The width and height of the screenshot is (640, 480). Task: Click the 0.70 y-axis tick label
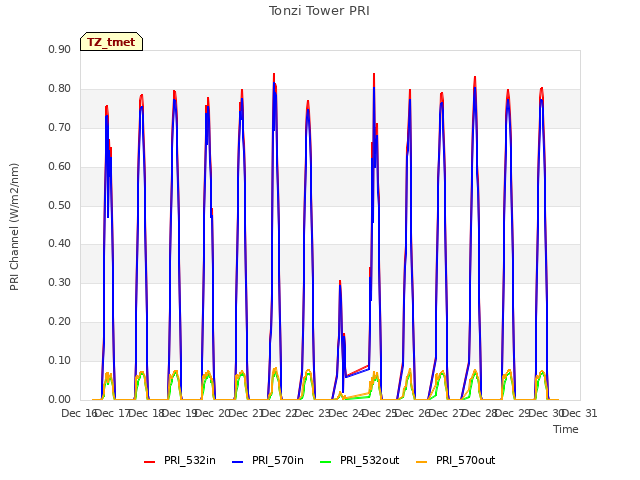point(60,127)
